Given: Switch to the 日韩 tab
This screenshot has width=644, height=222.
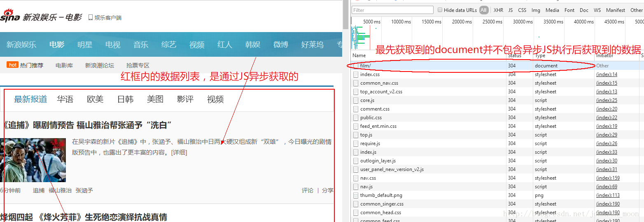Looking at the screenshot, I should tap(125, 99).
